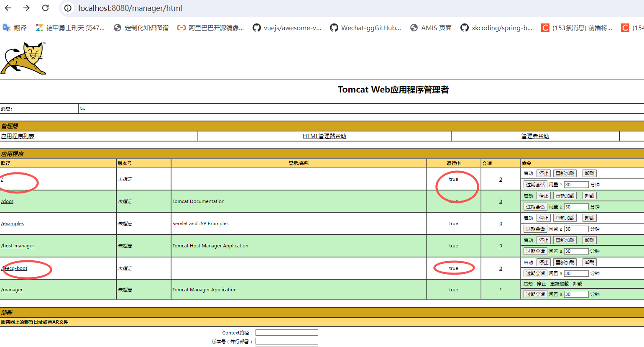Open the 定制化知识图谱 bookmark
The width and height of the screenshot is (644, 347).
pos(141,28)
